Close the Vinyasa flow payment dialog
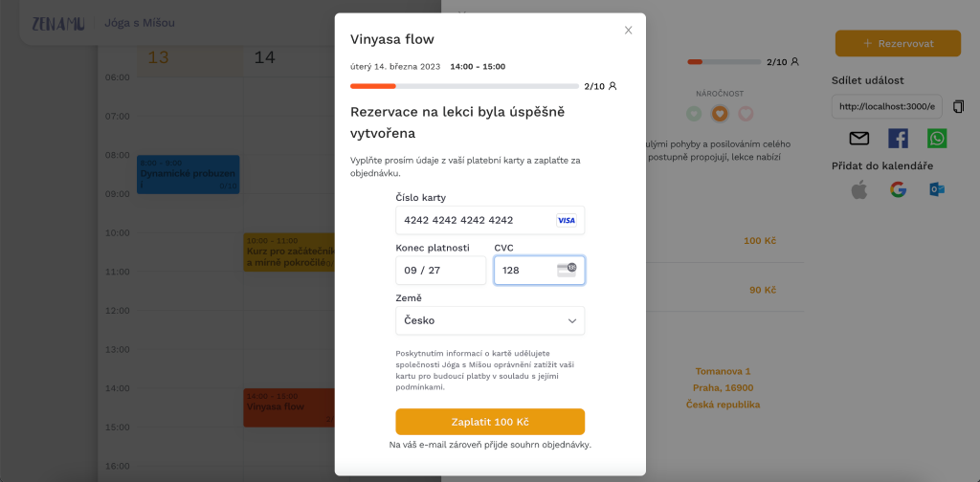The height and width of the screenshot is (482, 980). (x=628, y=30)
